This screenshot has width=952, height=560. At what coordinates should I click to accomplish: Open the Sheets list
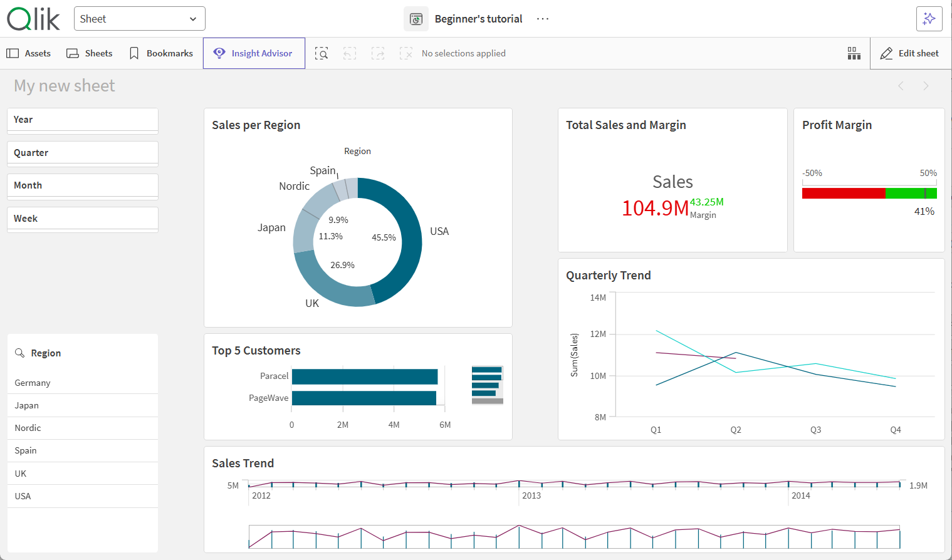[90, 53]
